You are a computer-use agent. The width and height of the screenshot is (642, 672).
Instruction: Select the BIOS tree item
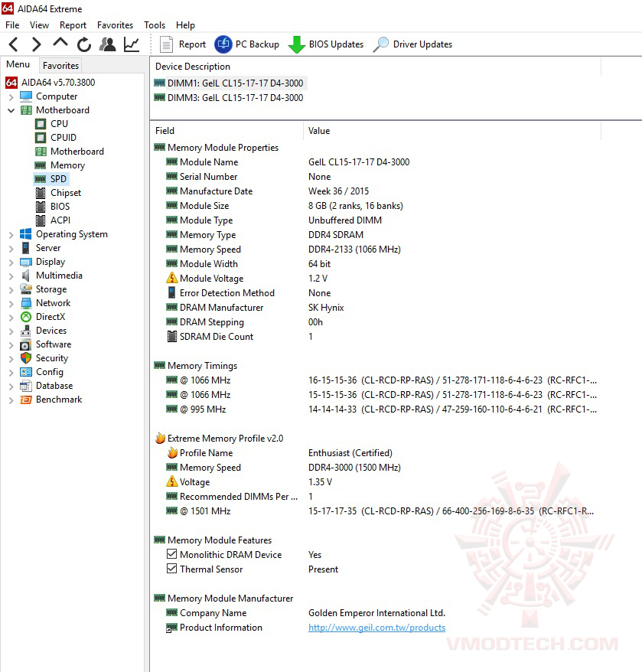tap(60, 207)
